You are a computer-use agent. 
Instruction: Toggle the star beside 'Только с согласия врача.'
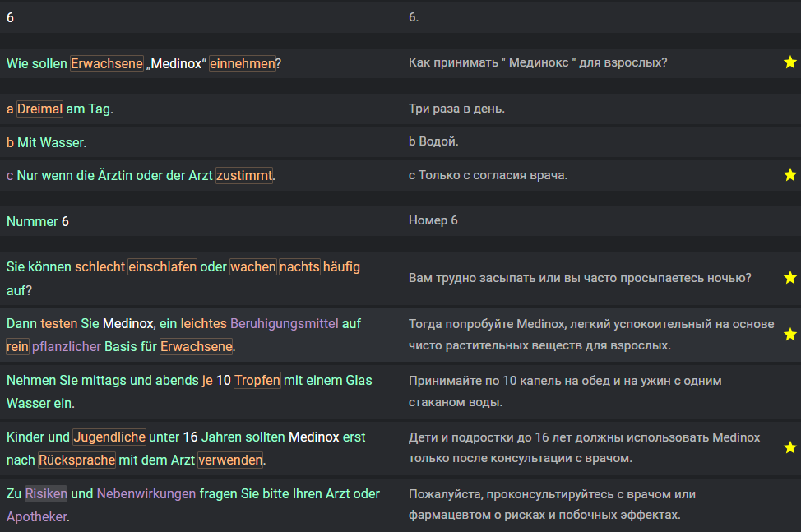(789, 175)
